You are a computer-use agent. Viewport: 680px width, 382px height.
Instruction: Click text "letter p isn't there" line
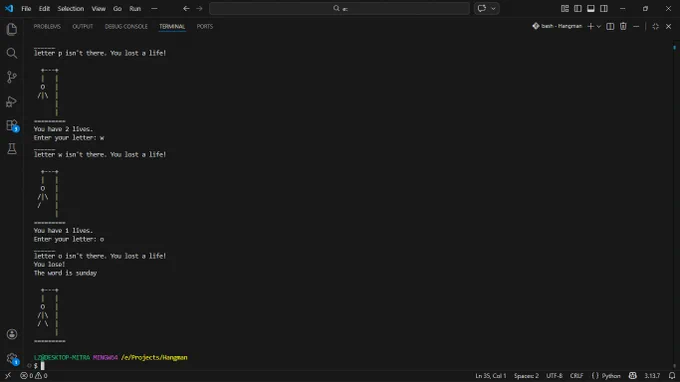[100, 53]
